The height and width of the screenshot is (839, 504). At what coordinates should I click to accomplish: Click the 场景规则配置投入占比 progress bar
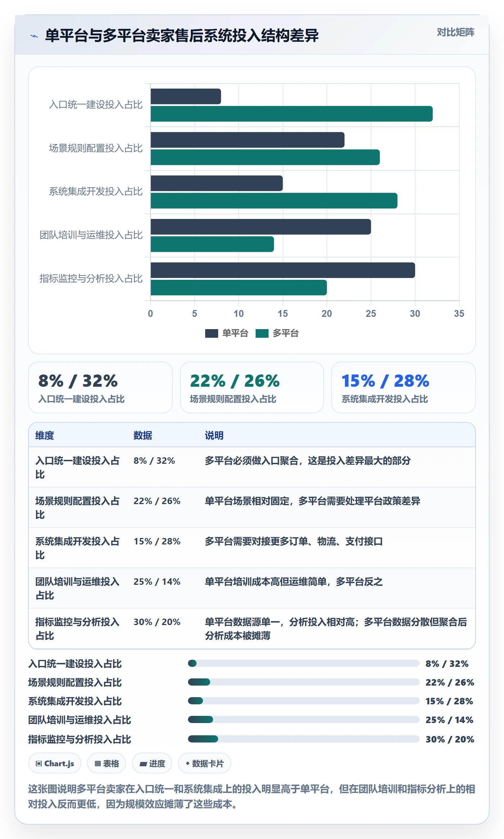tap(303, 682)
